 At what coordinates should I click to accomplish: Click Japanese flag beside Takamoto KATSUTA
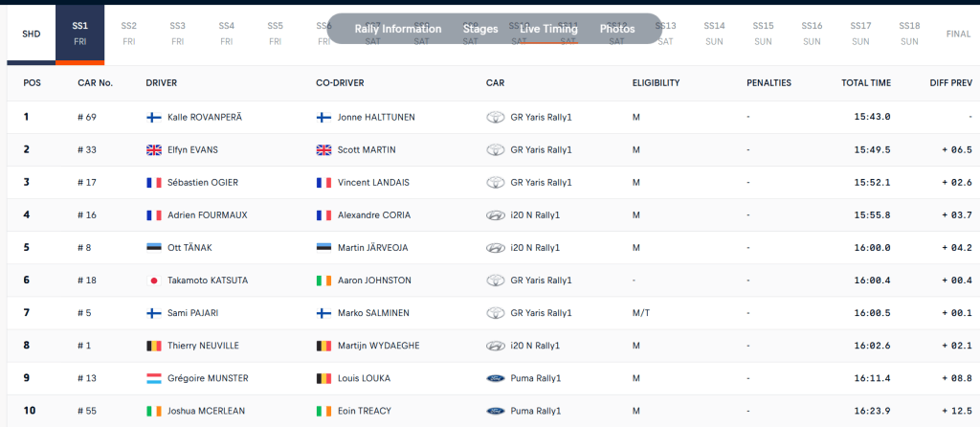coord(153,281)
